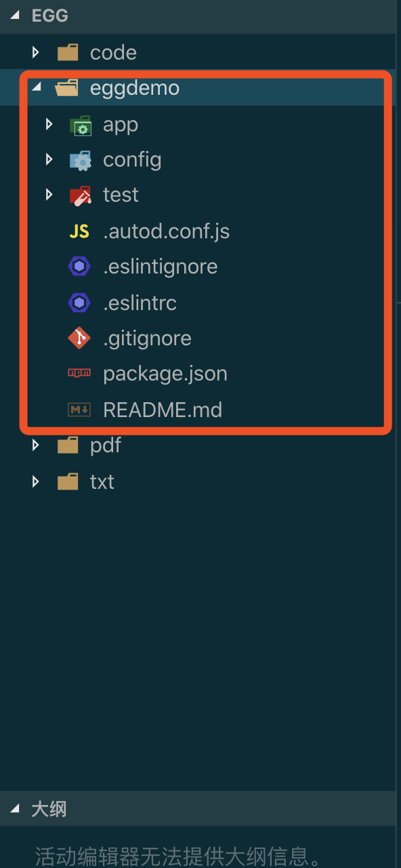Expand the pdf folder
This screenshot has width=401, height=868.
35,445
